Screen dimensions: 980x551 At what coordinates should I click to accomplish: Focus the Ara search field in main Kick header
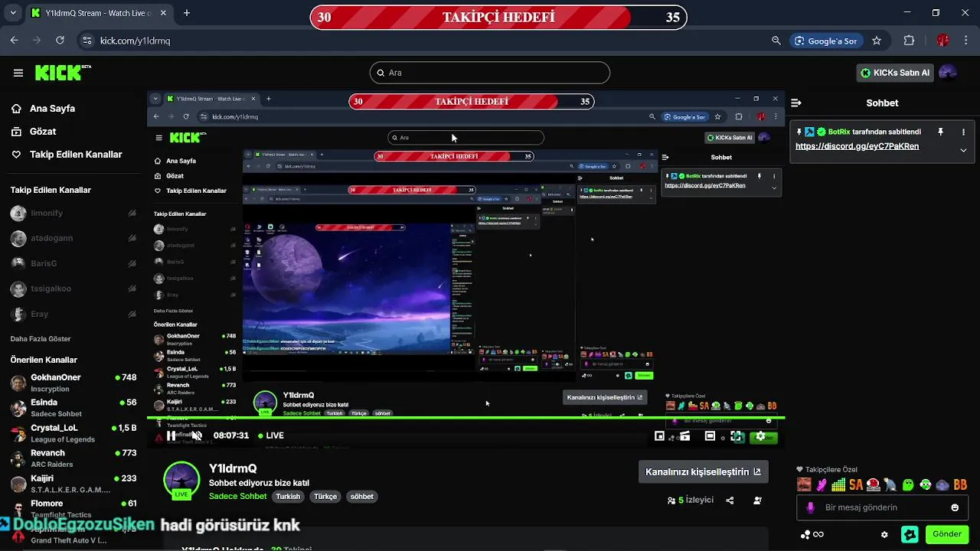490,73
